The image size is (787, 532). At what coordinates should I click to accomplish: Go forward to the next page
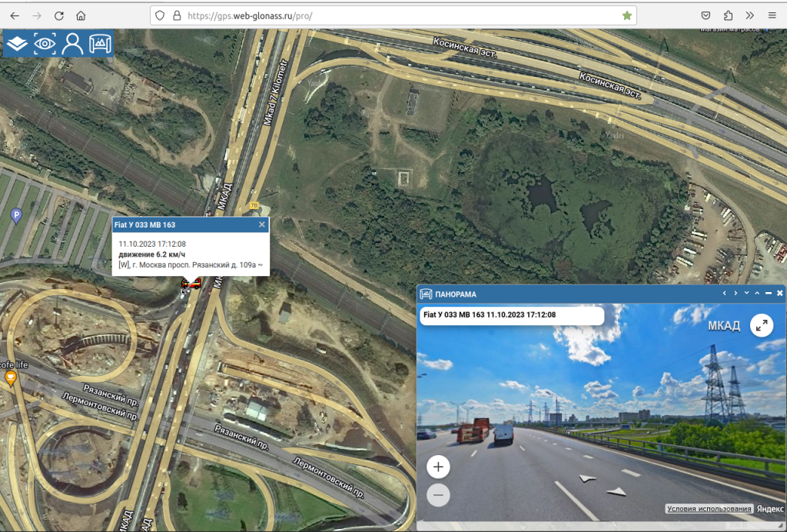click(37, 15)
